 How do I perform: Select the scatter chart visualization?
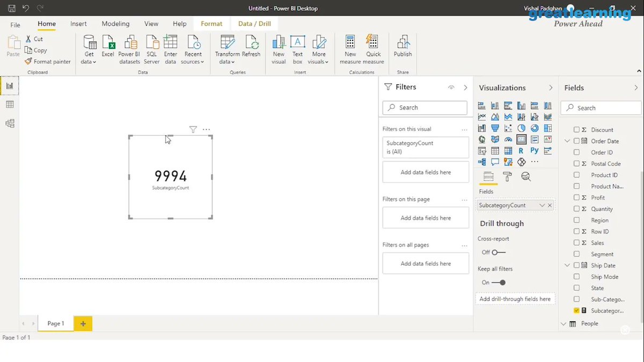pyautogui.click(x=508, y=128)
